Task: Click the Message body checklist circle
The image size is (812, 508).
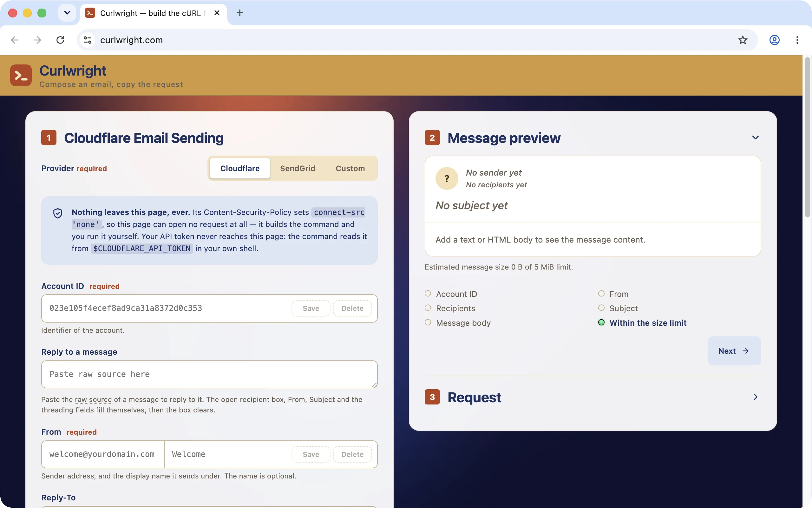Action: point(428,323)
